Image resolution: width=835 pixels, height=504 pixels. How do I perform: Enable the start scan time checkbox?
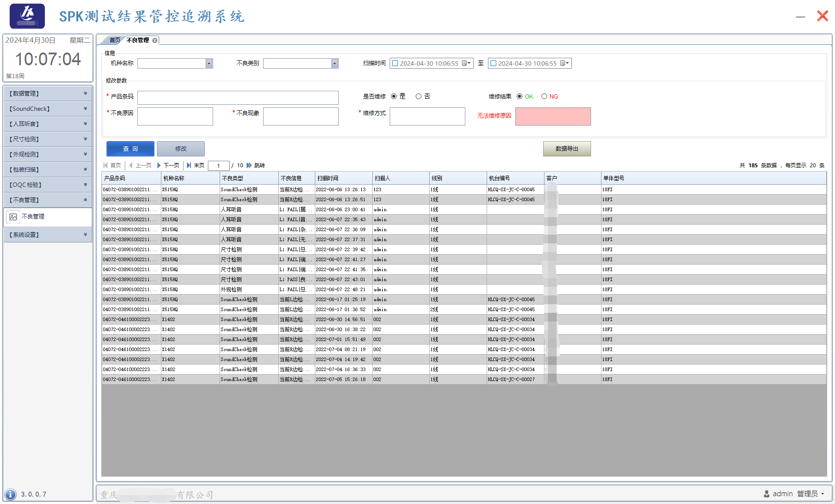395,63
